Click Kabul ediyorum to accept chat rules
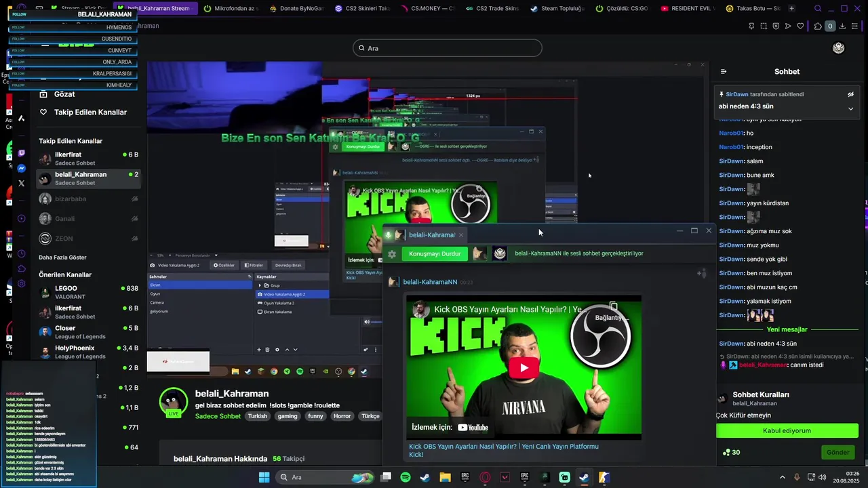 [787, 430]
